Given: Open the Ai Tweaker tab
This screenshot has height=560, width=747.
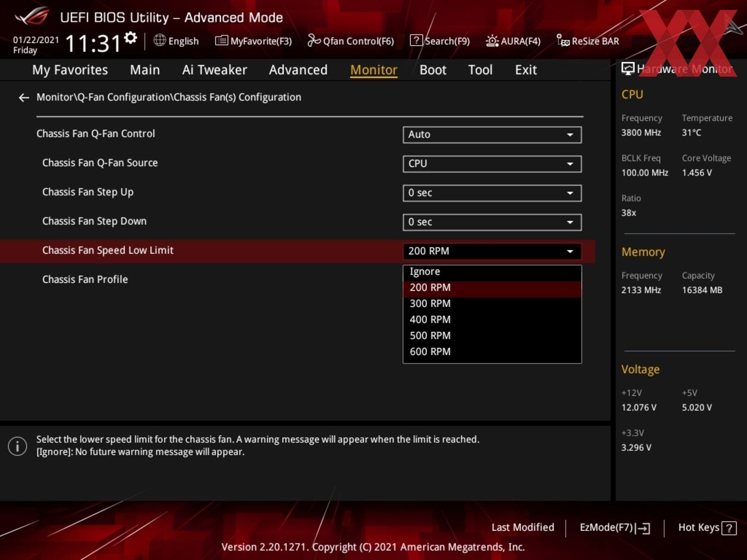Looking at the screenshot, I should 214,70.
